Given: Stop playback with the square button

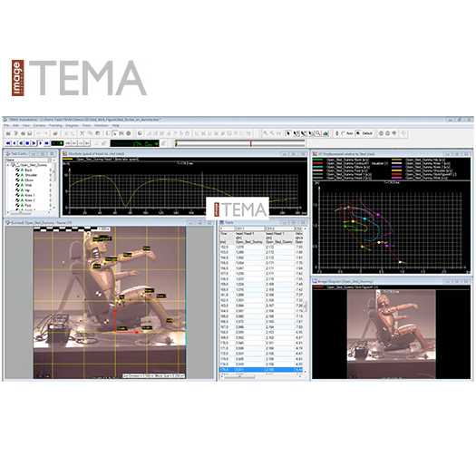Looking at the screenshot, I should (27, 143).
